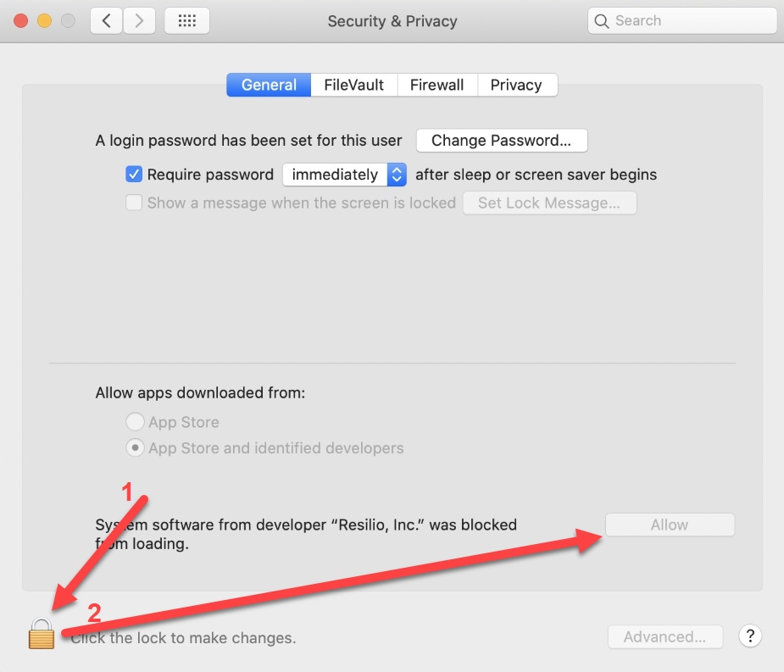Open the immediately password delay dropdown

point(344,175)
